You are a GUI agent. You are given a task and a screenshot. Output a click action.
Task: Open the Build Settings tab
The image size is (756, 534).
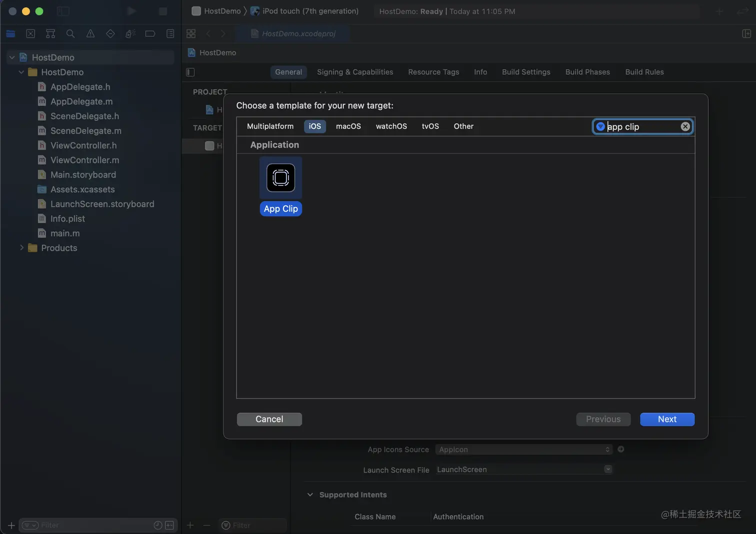(526, 72)
